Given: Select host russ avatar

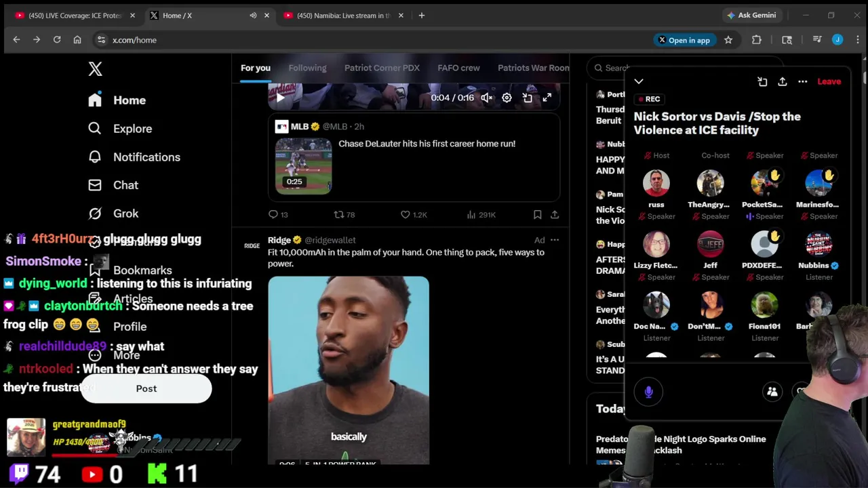Looking at the screenshot, I should point(656,183).
